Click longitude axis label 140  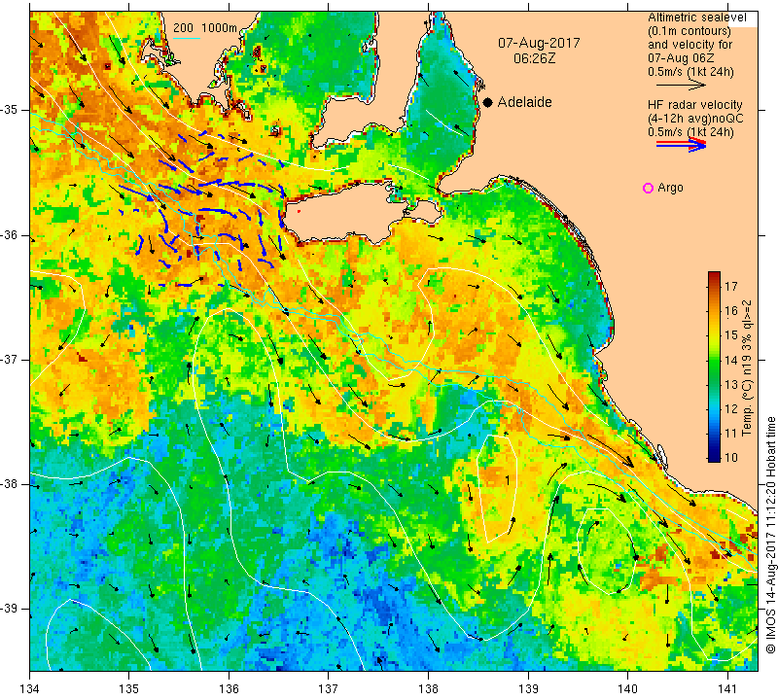point(627,689)
